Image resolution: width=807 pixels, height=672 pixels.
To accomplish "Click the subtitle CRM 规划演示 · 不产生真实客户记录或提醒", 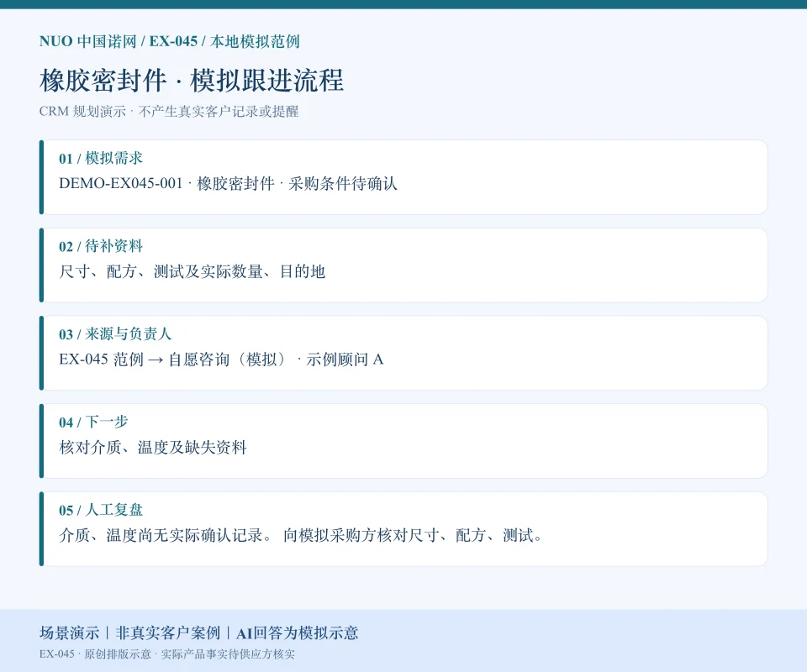I will coord(169,111).
